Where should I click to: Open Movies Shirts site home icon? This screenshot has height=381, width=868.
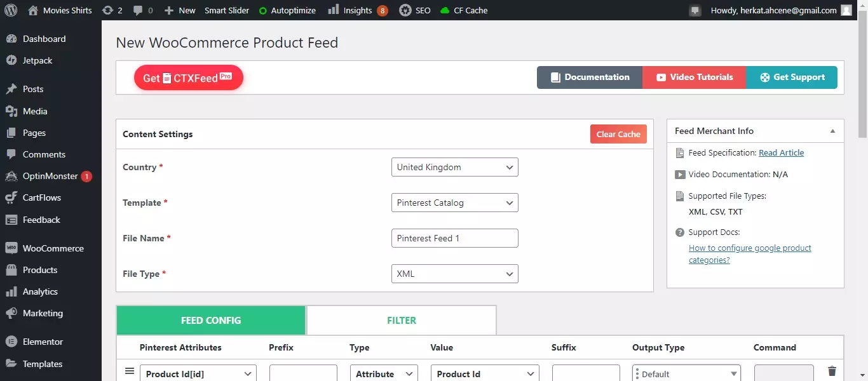point(33,10)
